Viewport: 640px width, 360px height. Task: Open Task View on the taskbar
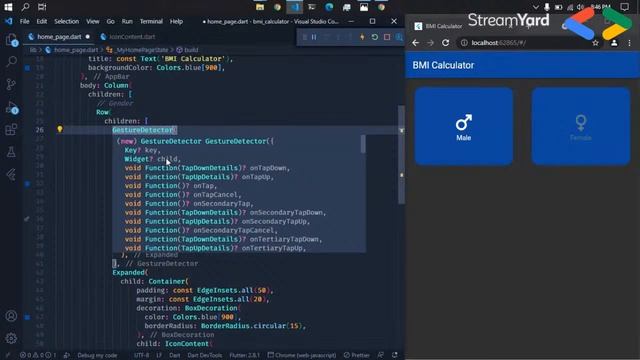[42, 7]
